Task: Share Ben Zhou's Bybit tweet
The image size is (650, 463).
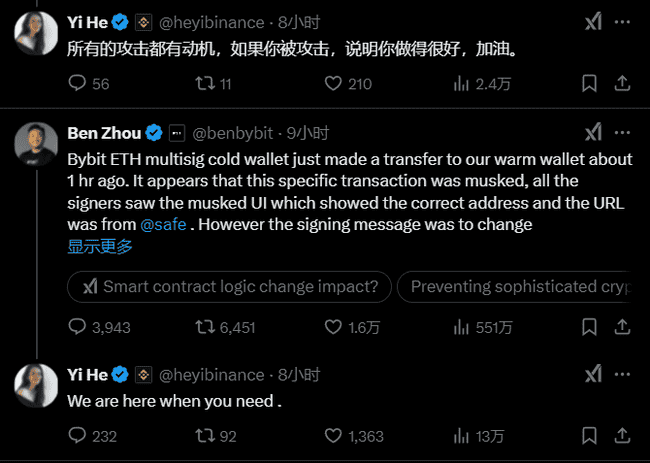Action: pos(621,326)
